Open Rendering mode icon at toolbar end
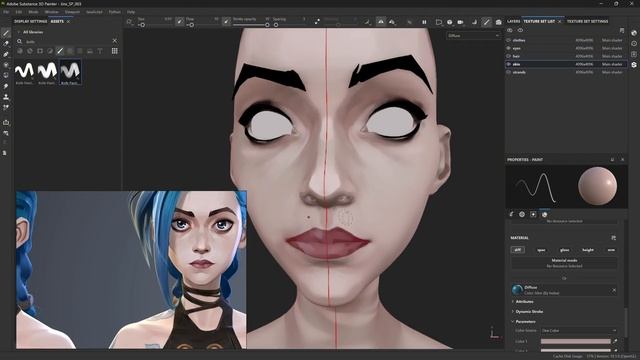 (498, 22)
